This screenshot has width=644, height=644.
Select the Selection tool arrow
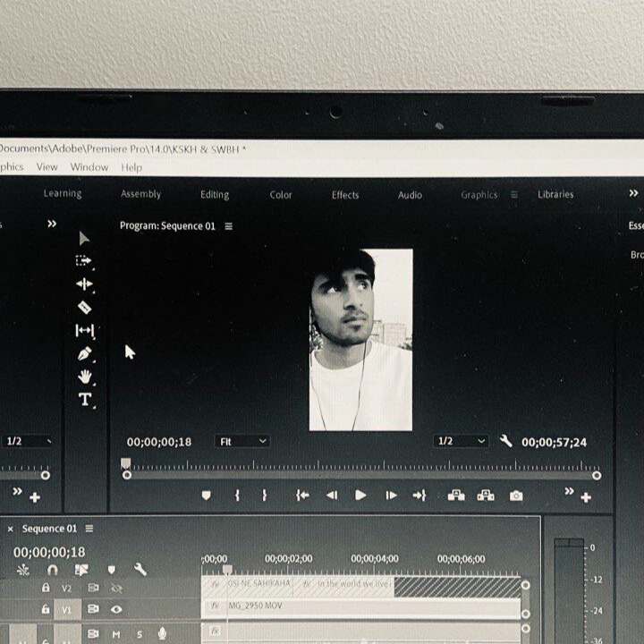coord(84,238)
